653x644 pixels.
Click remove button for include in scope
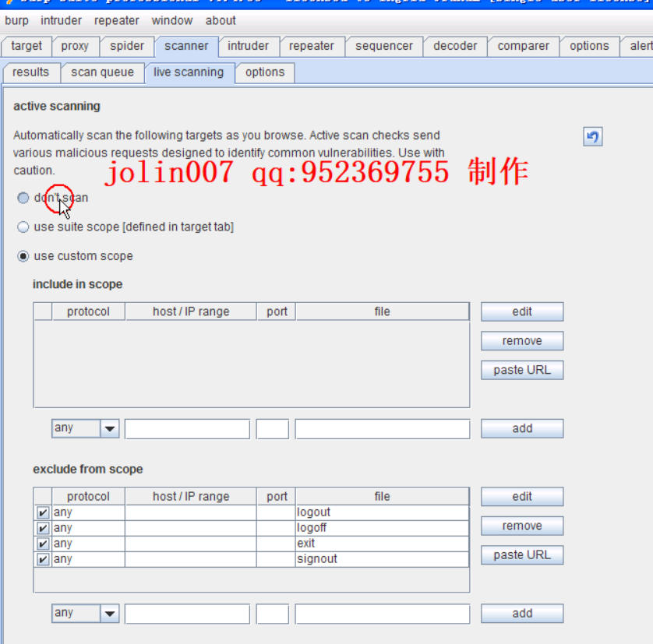click(x=522, y=341)
